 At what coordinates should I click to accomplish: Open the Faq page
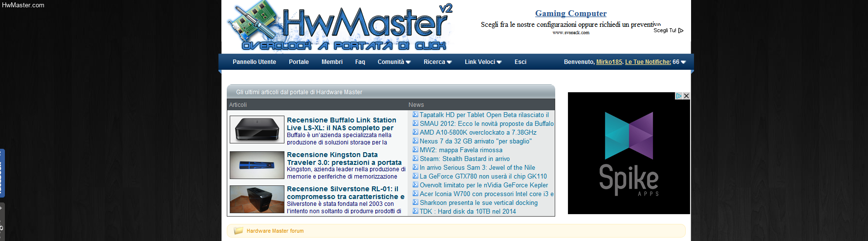click(x=360, y=62)
